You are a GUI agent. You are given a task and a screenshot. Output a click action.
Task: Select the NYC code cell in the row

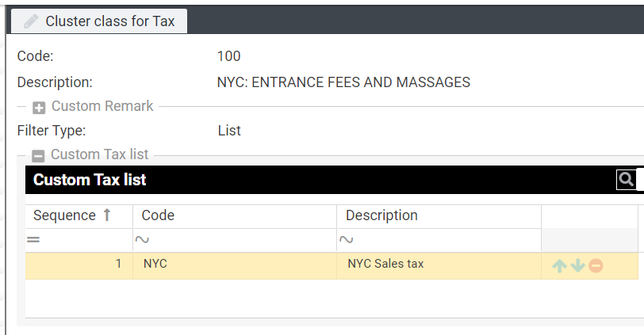pos(155,265)
